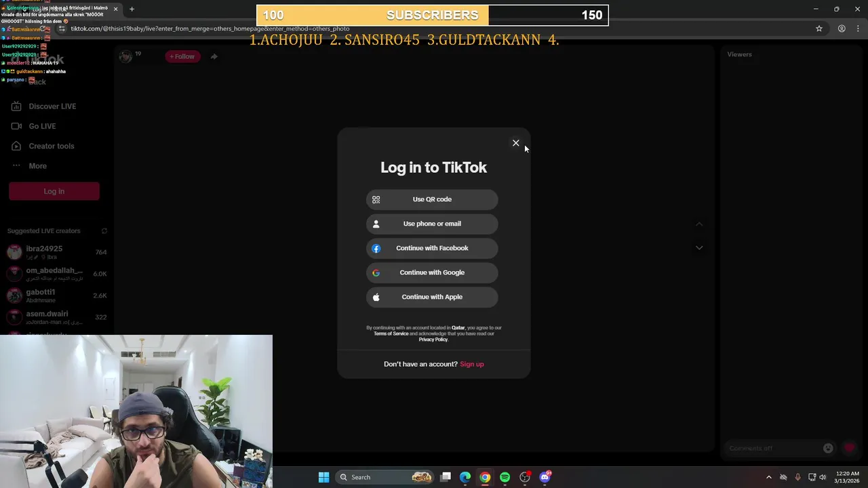Click the taskbar Search box

click(x=385, y=477)
